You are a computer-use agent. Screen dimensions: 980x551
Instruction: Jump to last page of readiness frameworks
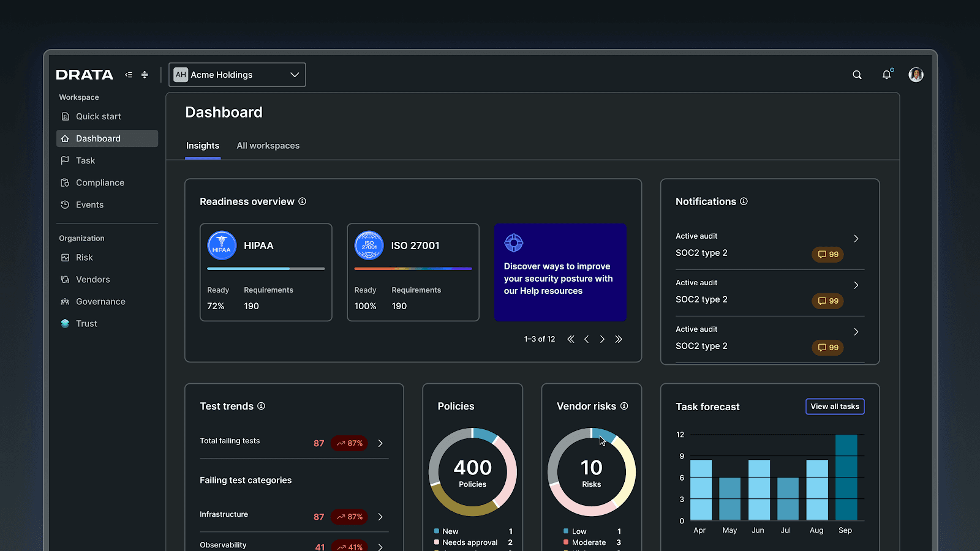coord(619,339)
